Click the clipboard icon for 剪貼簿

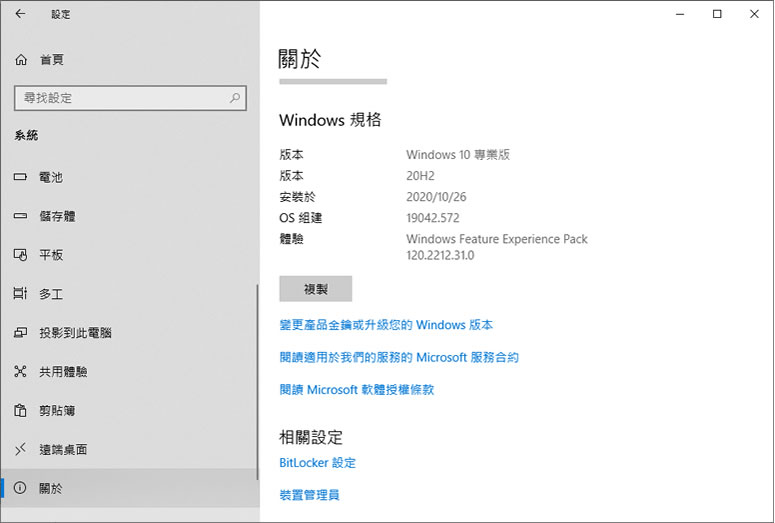[x=20, y=410]
